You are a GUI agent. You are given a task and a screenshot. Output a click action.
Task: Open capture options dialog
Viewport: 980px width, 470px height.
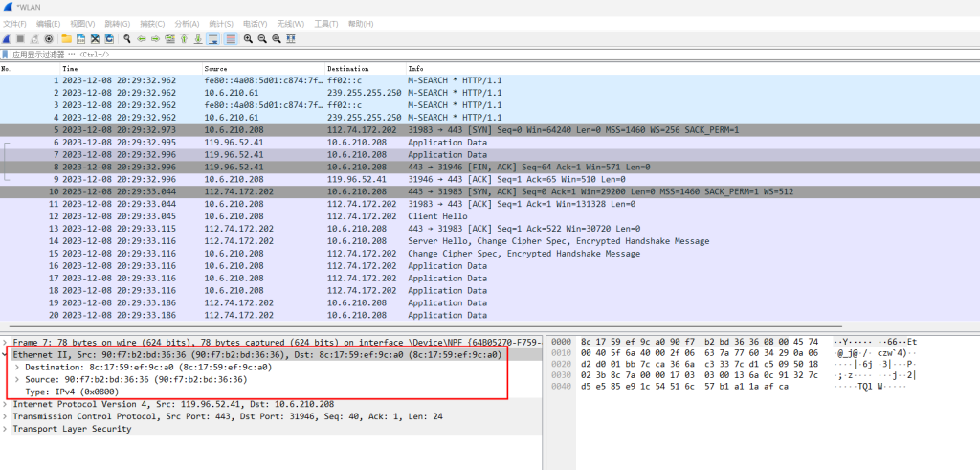(x=49, y=38)
